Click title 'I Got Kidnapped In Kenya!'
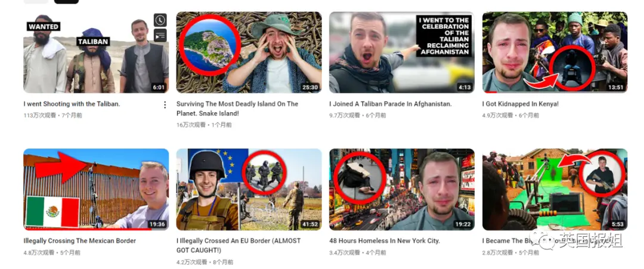This screenshot has width=644, height=269. (x=521, y=104)
